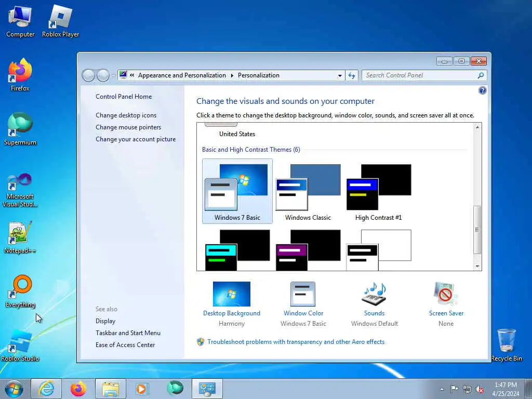Open Taskbar and Start Menu link
Image resolution: width=532 pixels, height=399 pixels.
(128, 333)
